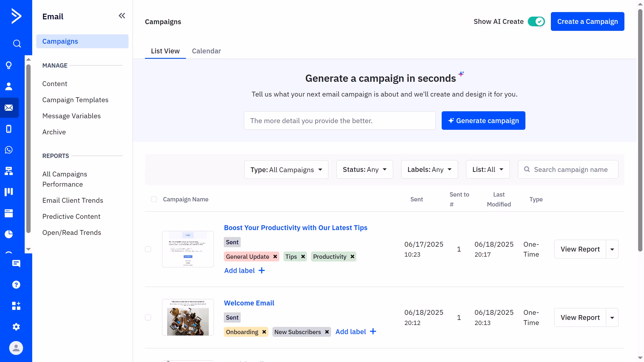Viewport: 644px width, 362px height.
Task: Check the Welcome Email campaign checkbox
Action: [148, 317]
